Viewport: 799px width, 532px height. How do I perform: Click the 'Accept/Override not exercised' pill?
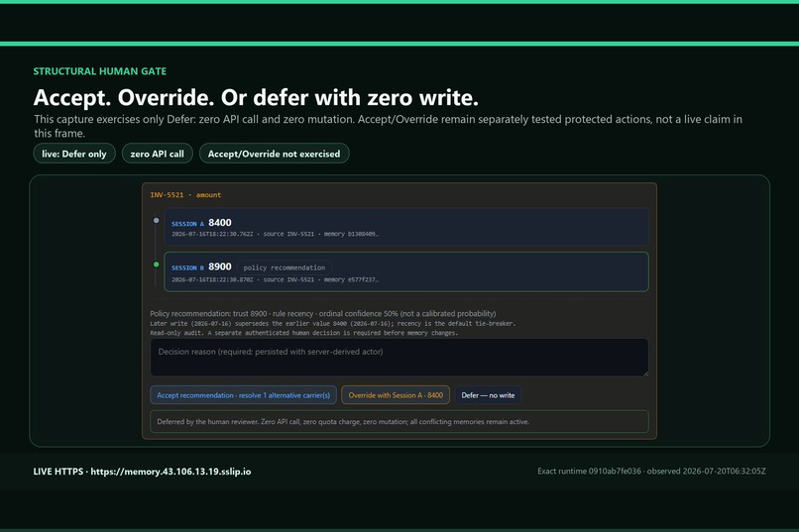coord(275,154)
